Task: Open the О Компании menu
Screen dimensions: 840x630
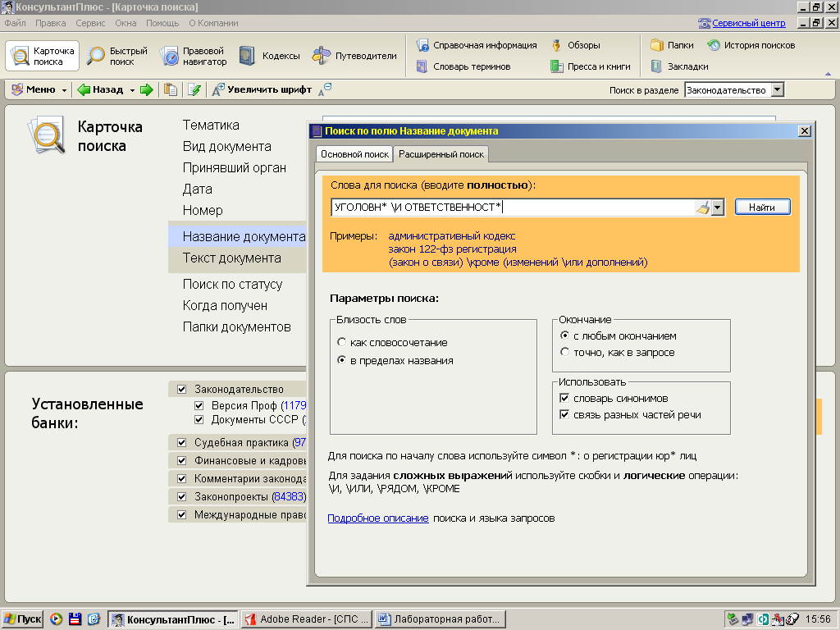Action: [213, 23]
